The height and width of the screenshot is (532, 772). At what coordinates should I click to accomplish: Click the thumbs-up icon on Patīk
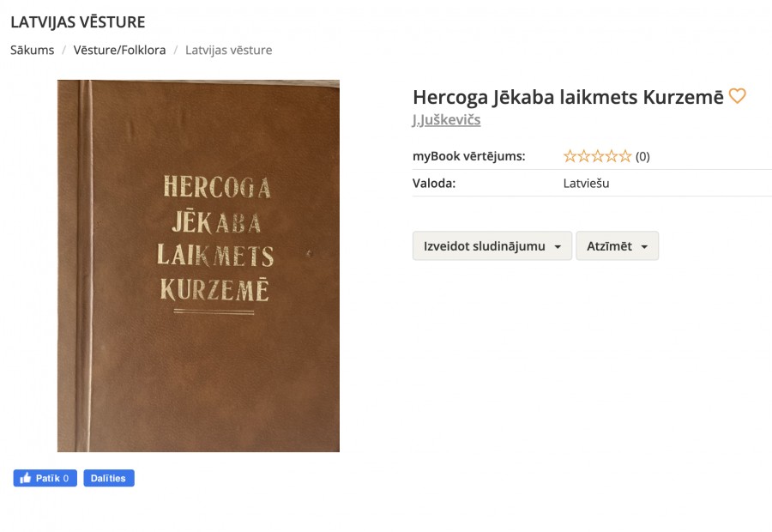25,478
